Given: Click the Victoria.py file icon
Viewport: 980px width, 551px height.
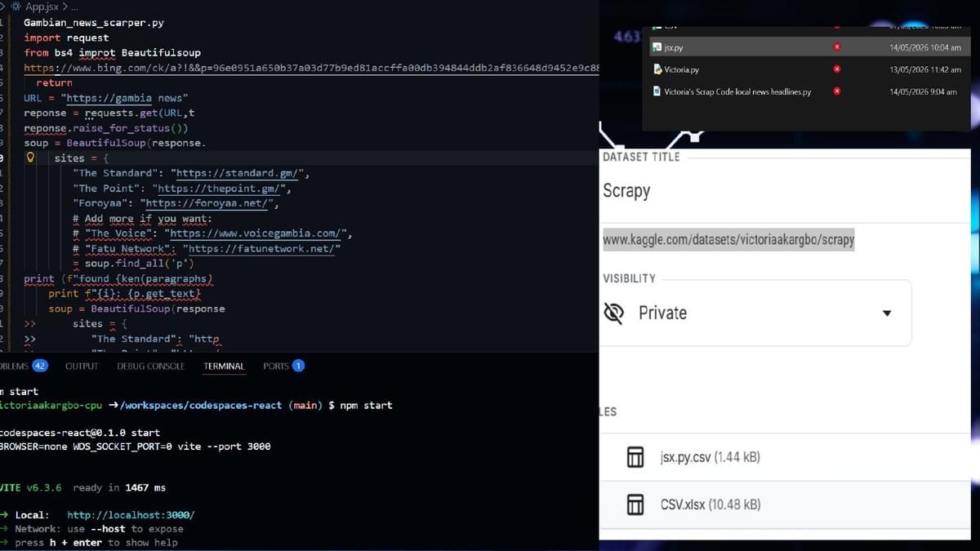Looking at the screenshot, I should [657, 70].
